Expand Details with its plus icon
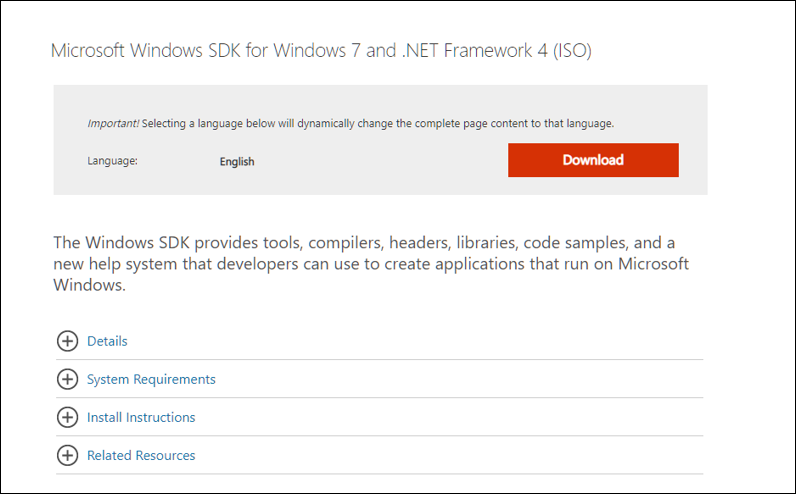 tap(67, 341)
